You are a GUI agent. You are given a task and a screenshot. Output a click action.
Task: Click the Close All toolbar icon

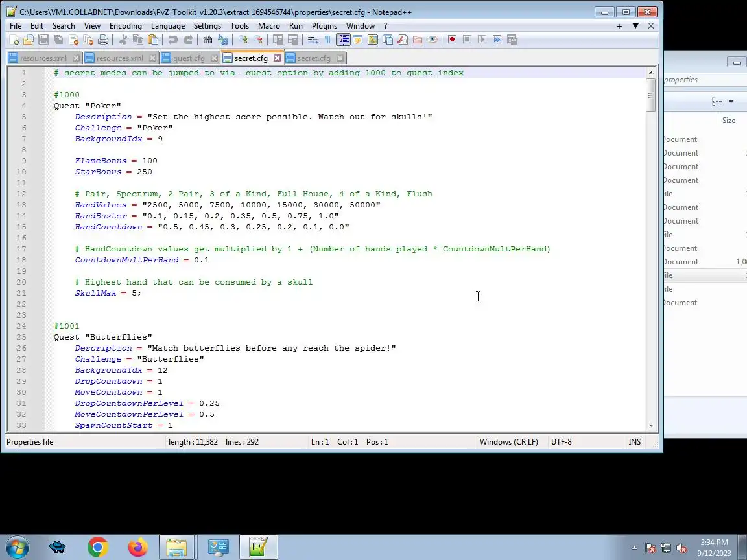(x=88, y=40)
